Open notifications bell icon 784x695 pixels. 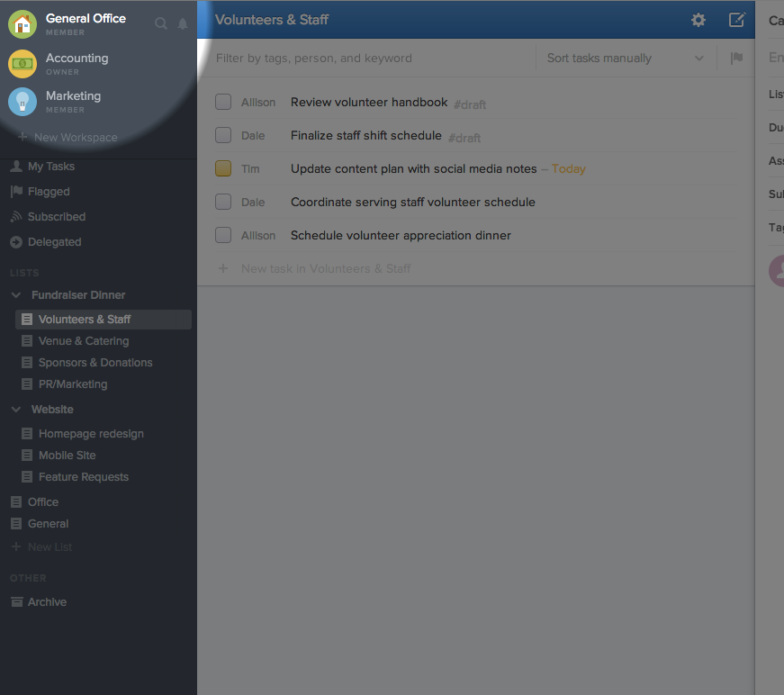(x=183, y=23)
